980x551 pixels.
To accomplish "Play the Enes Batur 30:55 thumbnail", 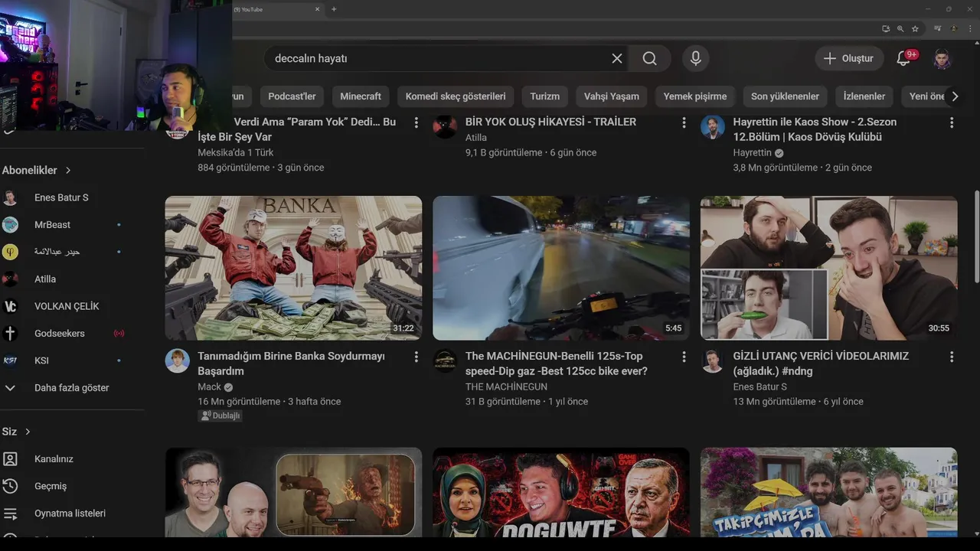I will [x=829, y=268].
